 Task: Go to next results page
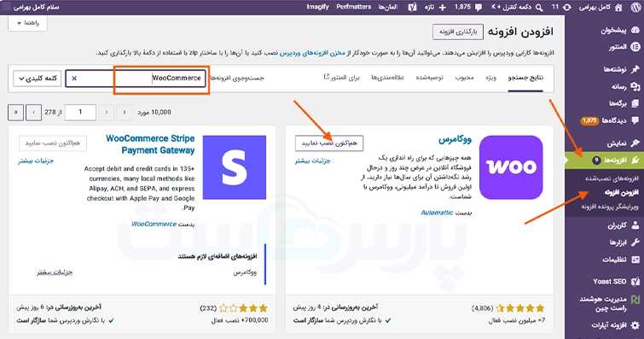coord(33,113)
